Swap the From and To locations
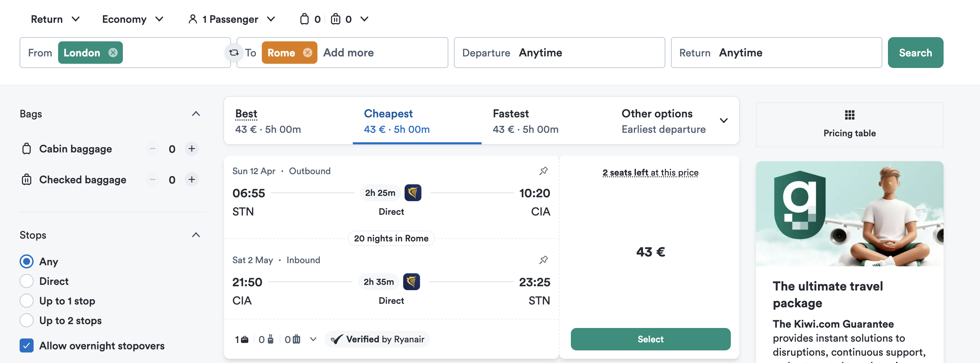 [233, 53]
